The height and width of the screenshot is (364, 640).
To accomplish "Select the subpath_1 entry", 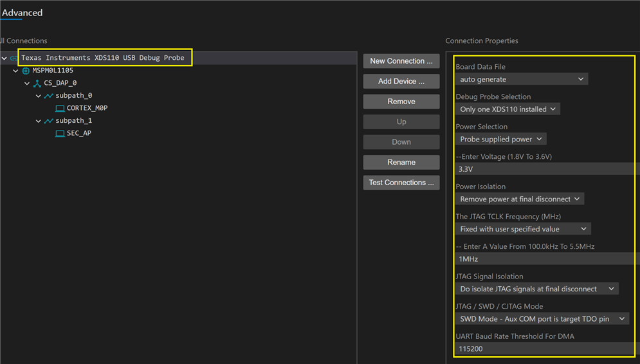I will (x=73, y=121).
